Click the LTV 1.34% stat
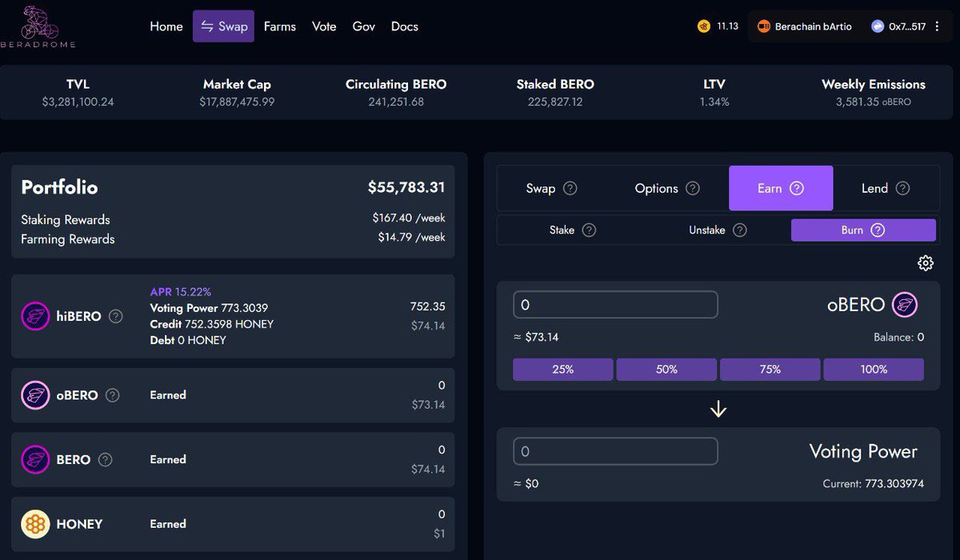Screen dimensions: 960x560 click(x=714, y=93)
